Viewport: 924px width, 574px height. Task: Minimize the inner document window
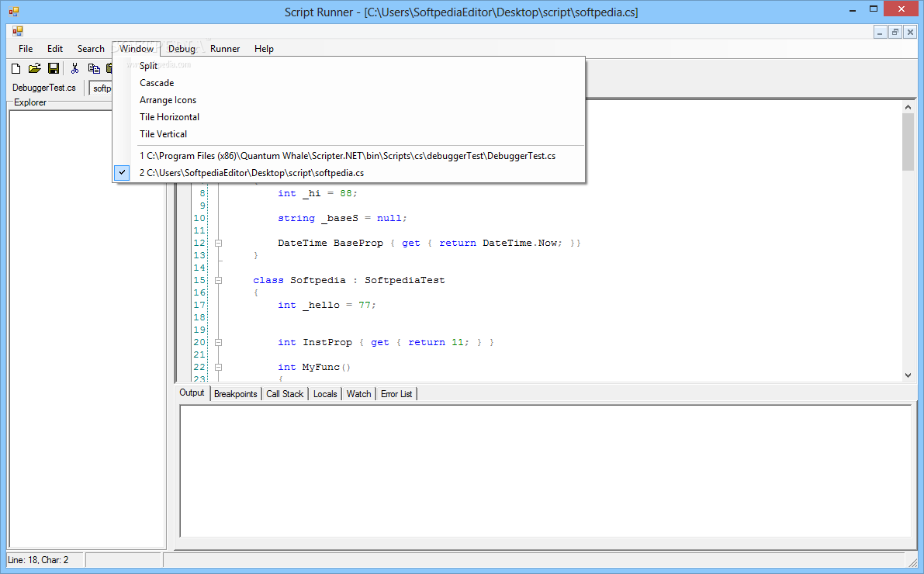pyautogui.click(x=880, y=33)
